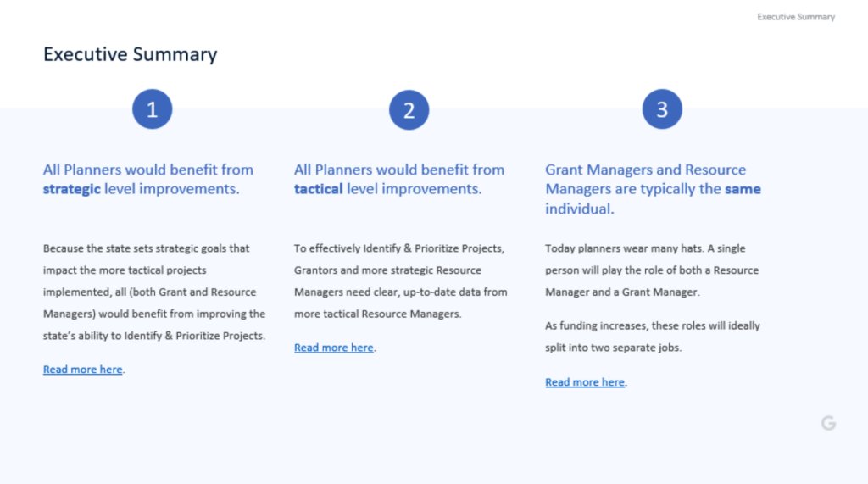Click the large Executive Summary slide title
The image size is (868, 484).
click(130, 55)
